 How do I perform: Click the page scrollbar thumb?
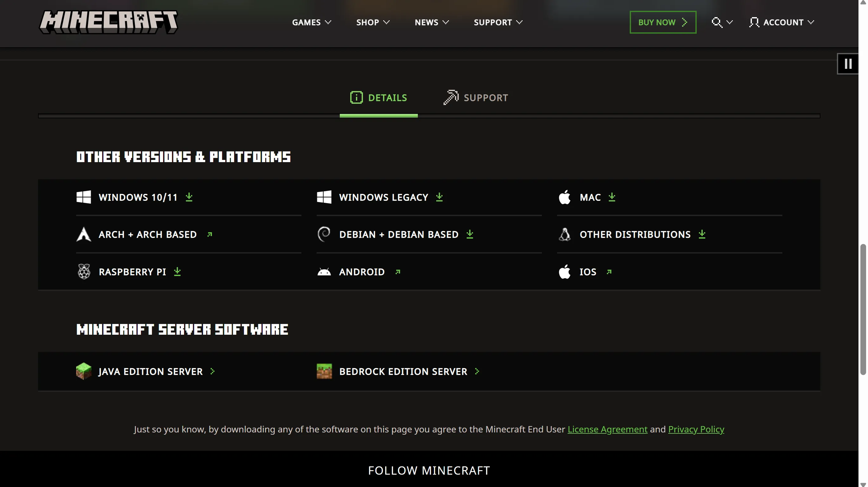[x=863, y=309]
